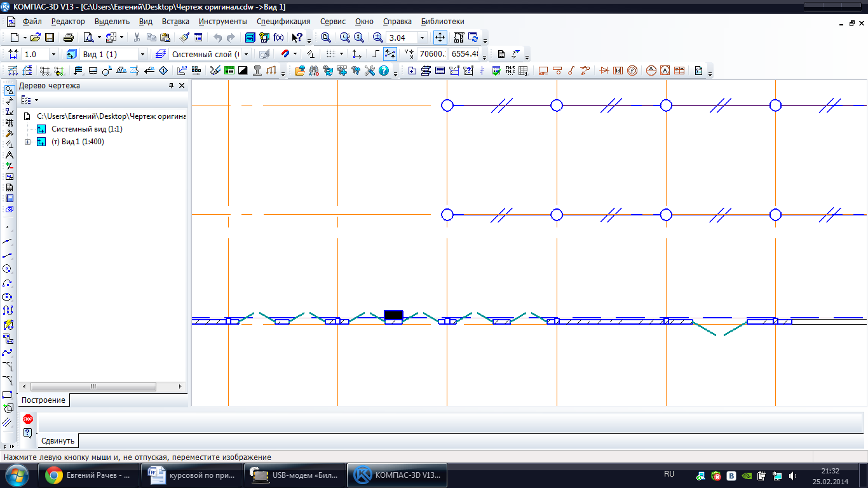Screen dimensions: 868x488
Task: Open the Инструменты menu
Action: click(x=222, y=22)
